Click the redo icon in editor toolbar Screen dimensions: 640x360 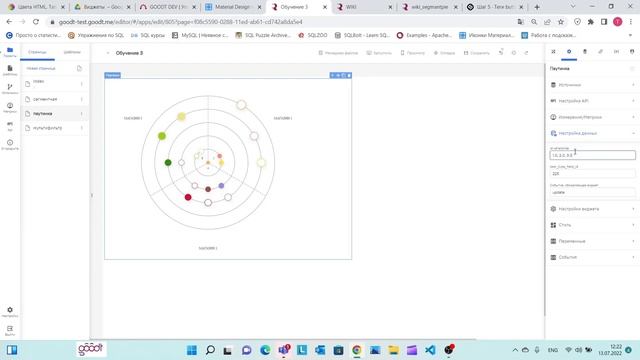click(x=526, y=53)
